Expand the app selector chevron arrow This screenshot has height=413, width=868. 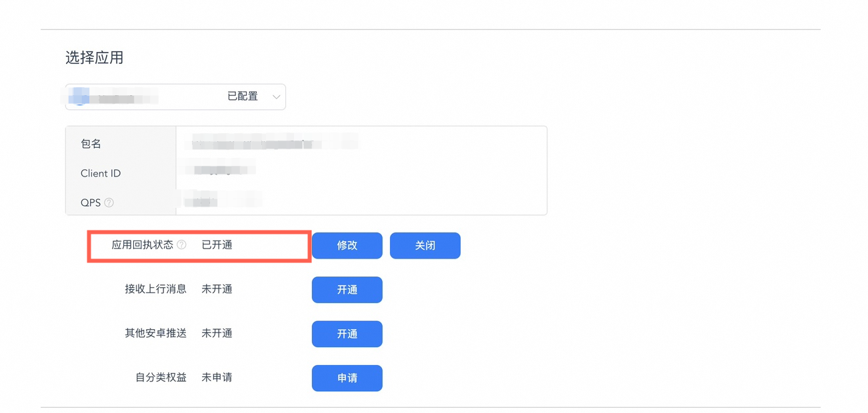(x=276, y=97)
